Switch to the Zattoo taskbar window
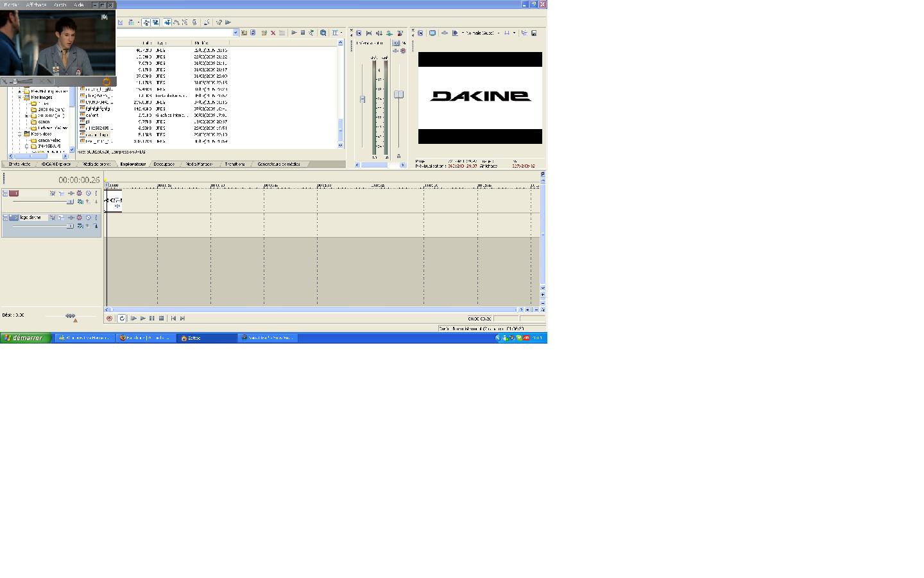 click(x=208, y=338)
